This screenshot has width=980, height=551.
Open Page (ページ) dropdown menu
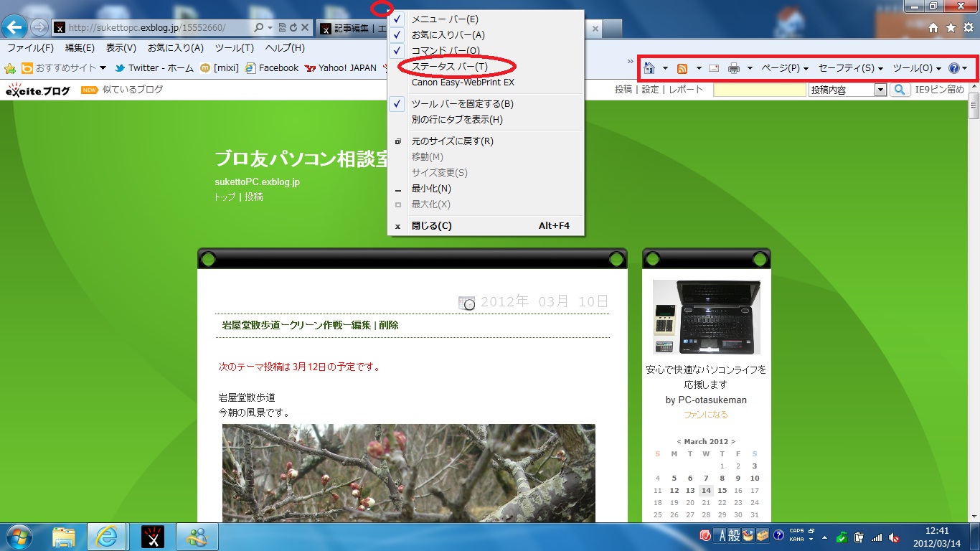pos(785,68)
